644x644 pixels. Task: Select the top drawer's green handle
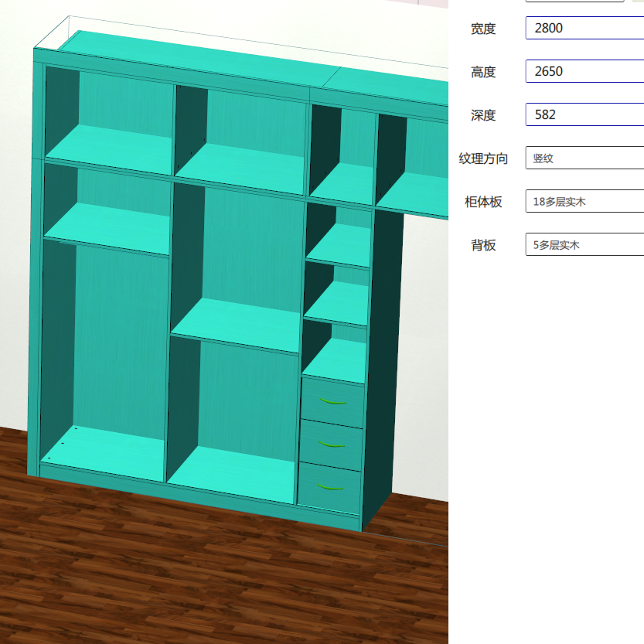tap(332, 402)
